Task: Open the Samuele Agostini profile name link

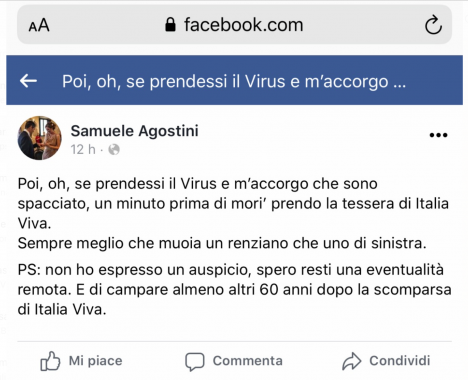Action: coord(134,131)
